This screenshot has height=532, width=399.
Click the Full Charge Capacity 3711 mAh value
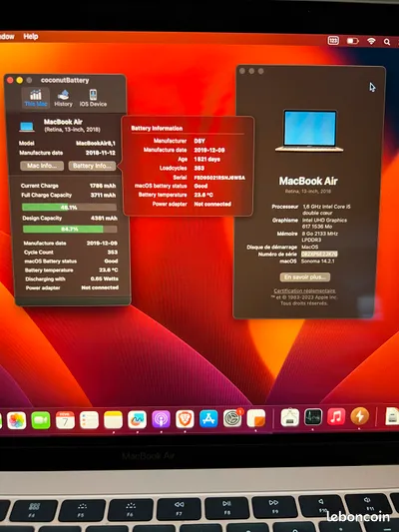point(103,195)
